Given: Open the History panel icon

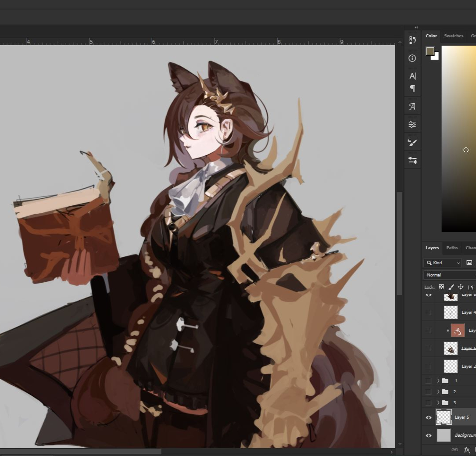Looking at the screenshot, I should tap(412, 40).
